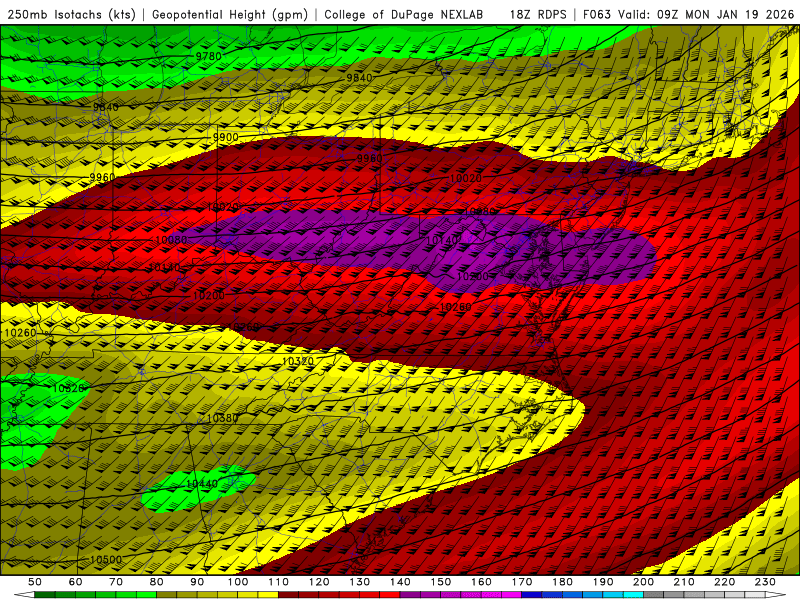This screenshot has width=800, height=600.
Task: Click the 160 value on the color scale
Action: [482, 582]
